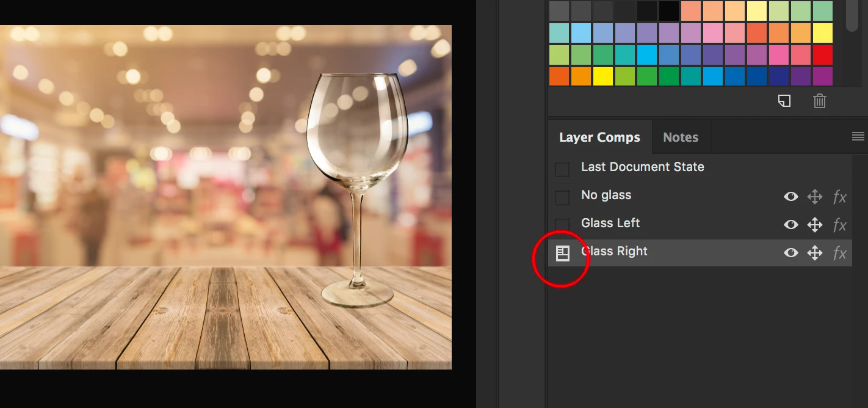Screen dimensions: 868x408
Task: Toggle visibility eye for No glass comp
Action: 791,197
